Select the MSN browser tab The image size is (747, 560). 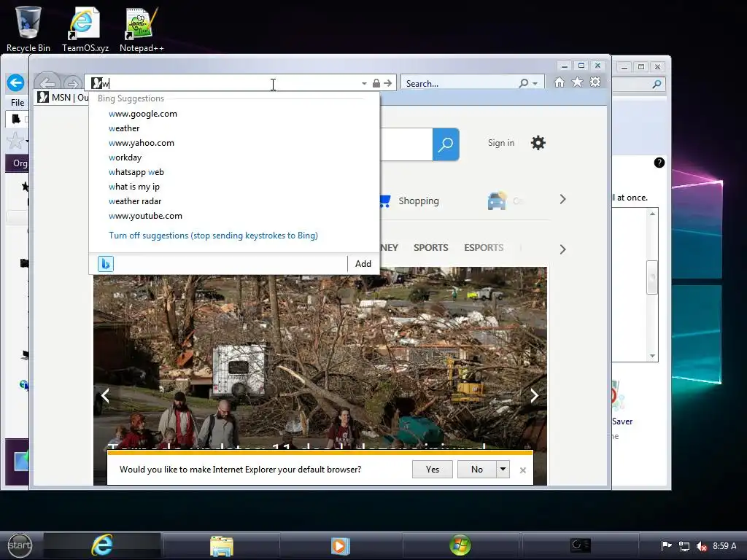pos(63,98)
